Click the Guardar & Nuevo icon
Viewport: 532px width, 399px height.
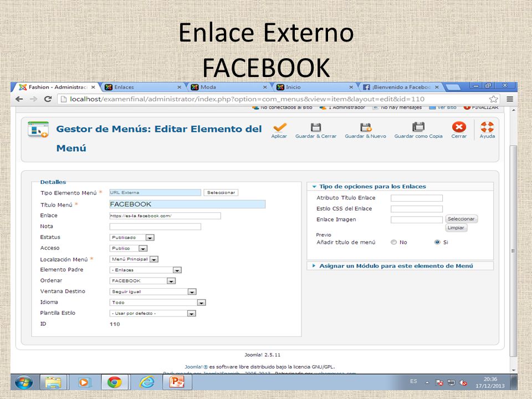pos(366,127)
